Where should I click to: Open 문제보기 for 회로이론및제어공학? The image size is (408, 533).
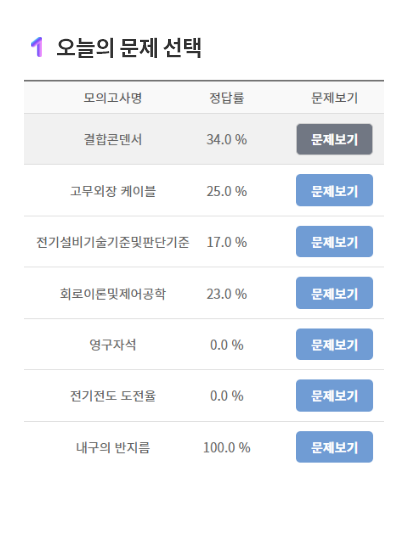tap(334, 293)
